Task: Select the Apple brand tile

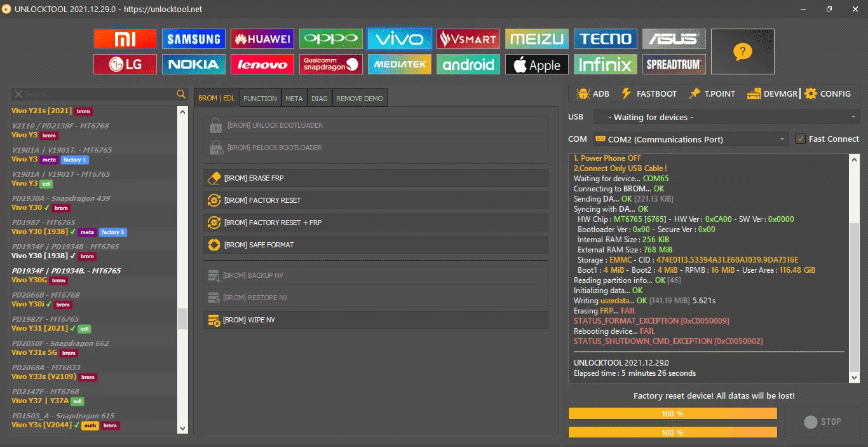Action: [536, 64]
